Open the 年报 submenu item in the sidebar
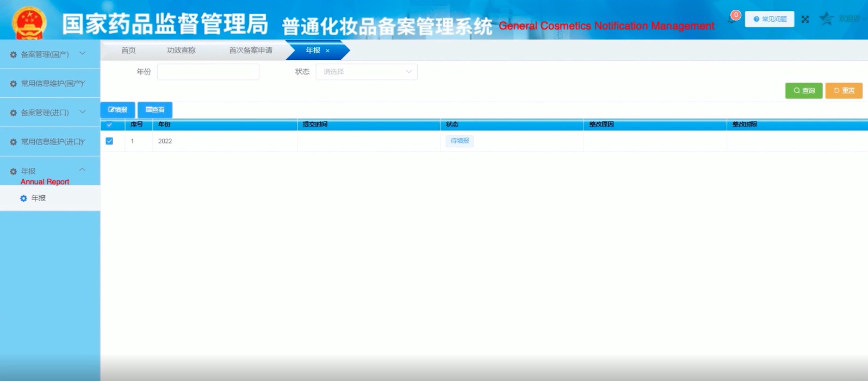 click(50, 198)
